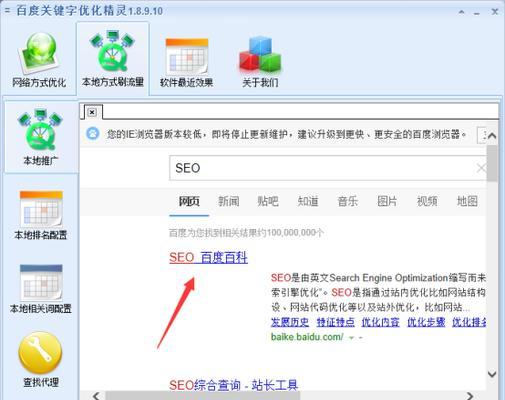Clear the search box with X
This screenshot has height=400, width=505.
[481, 168]
